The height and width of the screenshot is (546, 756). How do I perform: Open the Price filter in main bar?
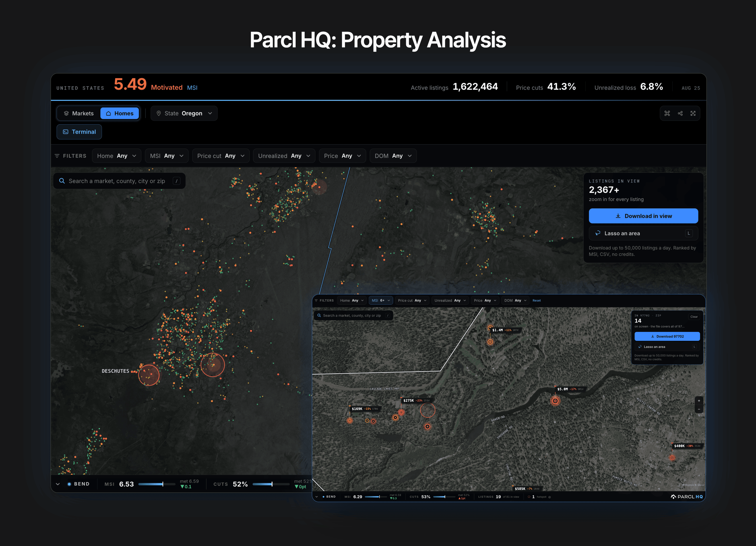point(342,156)
